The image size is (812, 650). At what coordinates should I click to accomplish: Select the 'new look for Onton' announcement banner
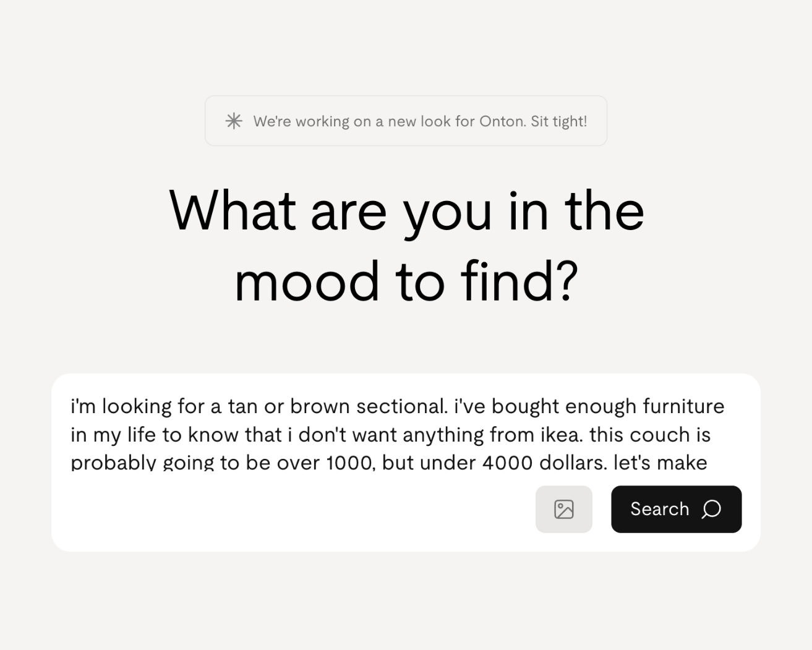[406, 121]
